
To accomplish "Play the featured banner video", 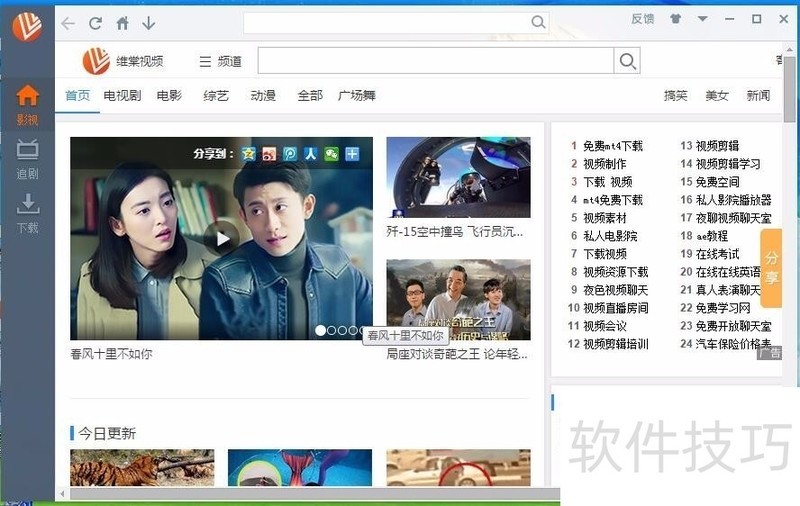I will (x=221, y=238).
